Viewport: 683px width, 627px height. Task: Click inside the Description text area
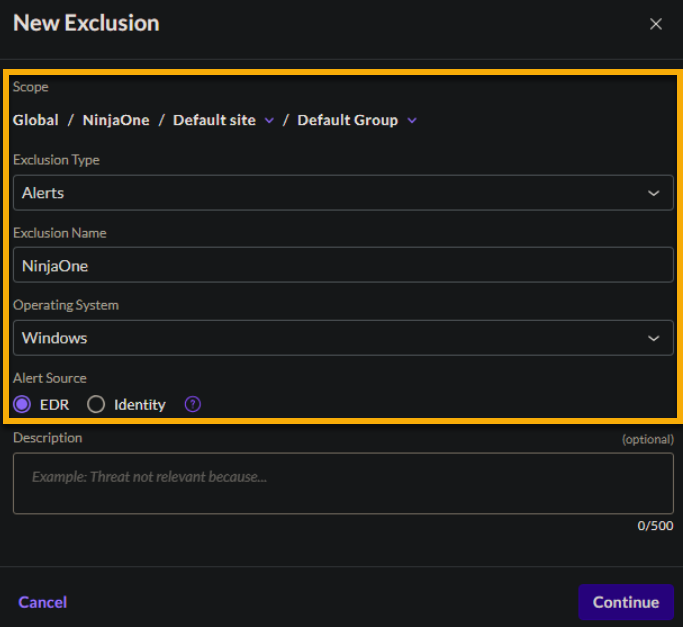(342, 484)
